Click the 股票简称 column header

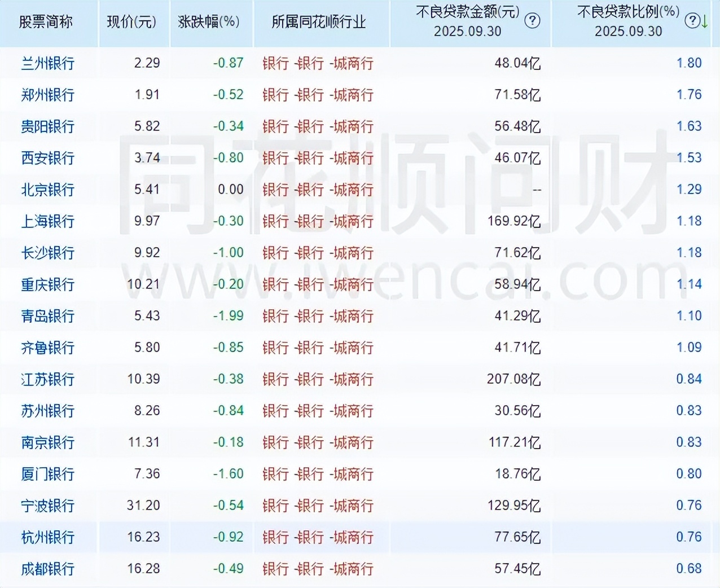[x=46, y=22]
